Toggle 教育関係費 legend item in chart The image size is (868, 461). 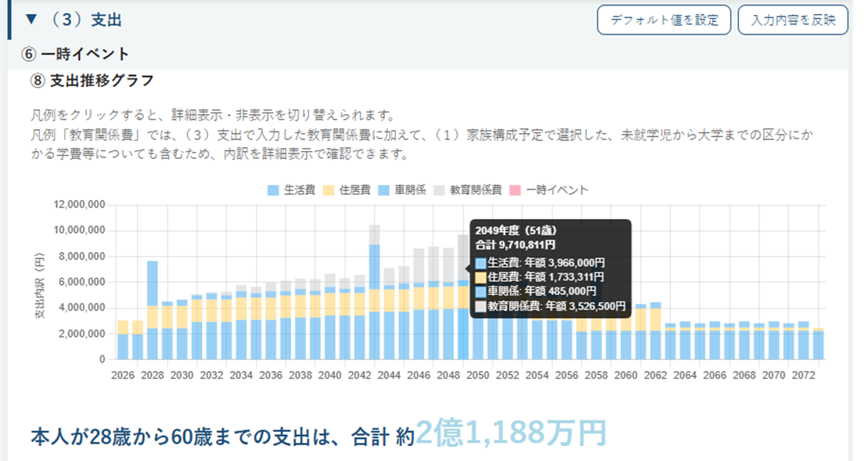pyautogui.click(x=467, y=190)
